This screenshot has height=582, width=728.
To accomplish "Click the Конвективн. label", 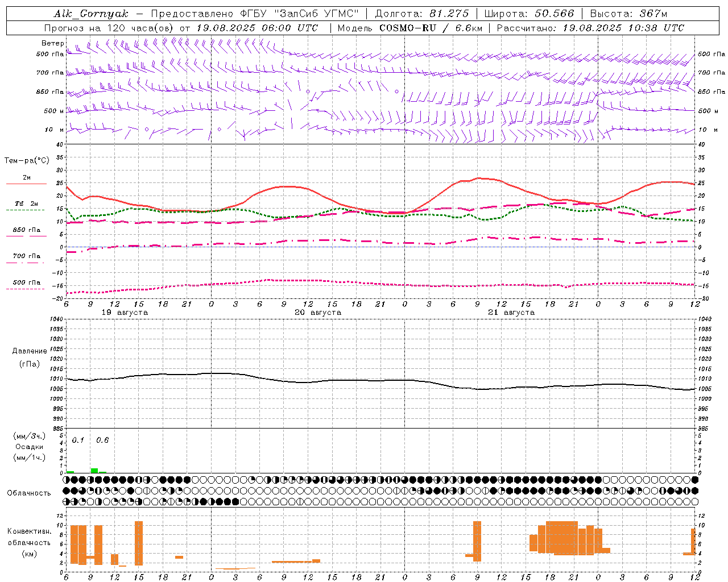I will [30, 531].
